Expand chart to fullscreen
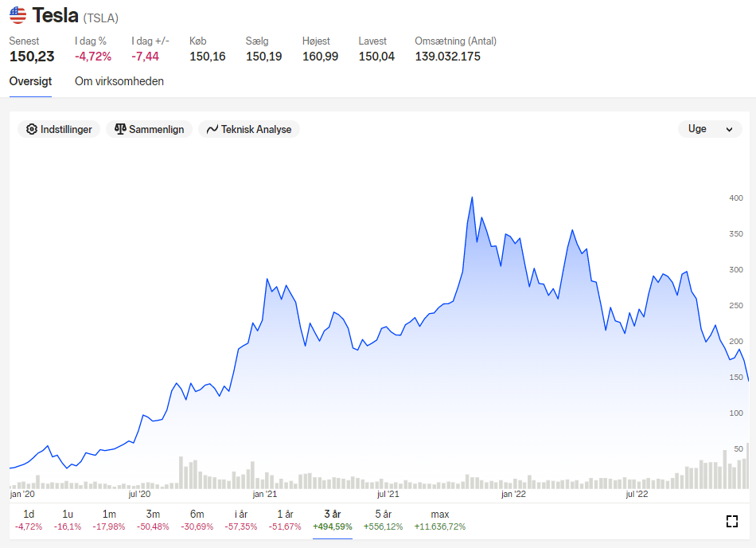This screenshot has width=756, height=548. point(732,521)
